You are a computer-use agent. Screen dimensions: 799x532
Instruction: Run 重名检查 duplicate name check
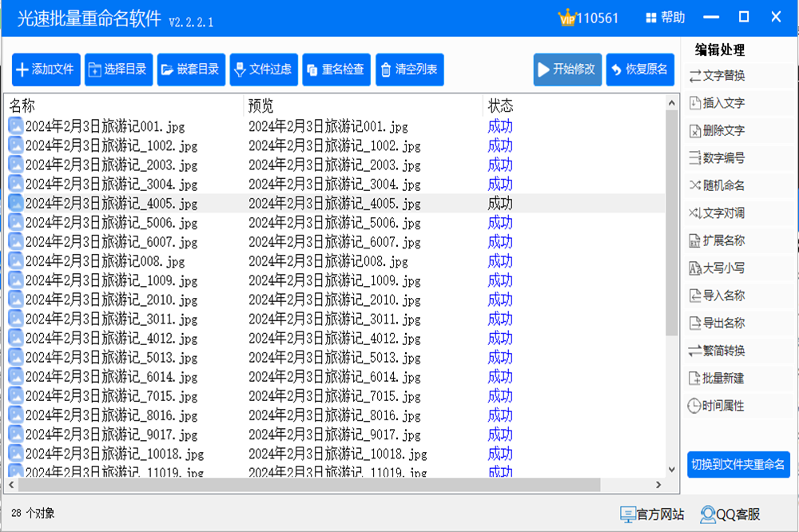(335, 69)
